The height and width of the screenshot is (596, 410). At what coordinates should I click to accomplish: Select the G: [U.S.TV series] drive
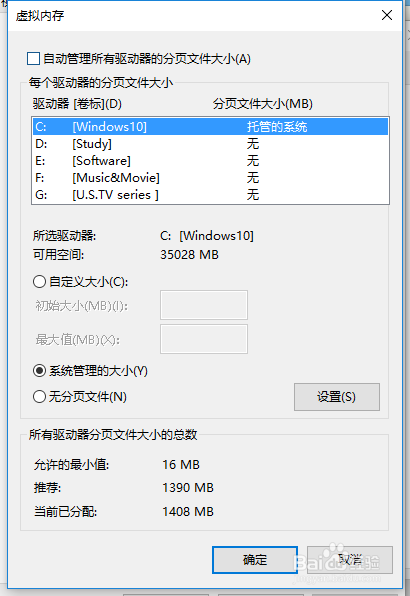211,195
